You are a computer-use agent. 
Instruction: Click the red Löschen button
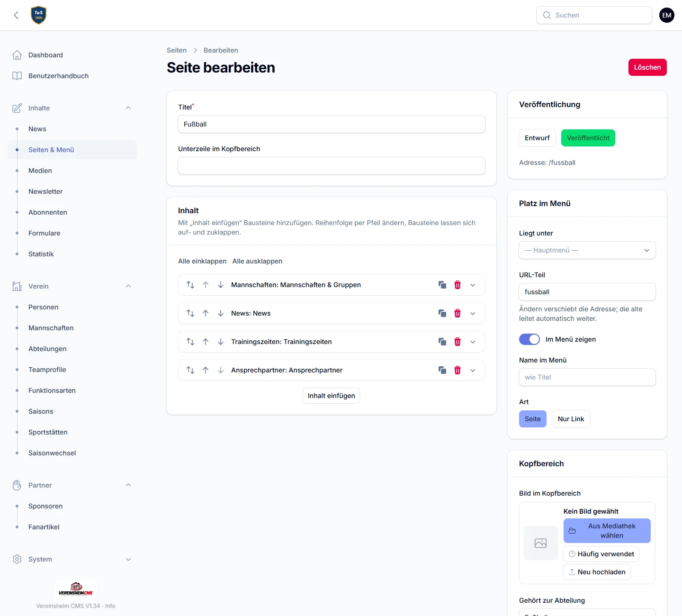coord(647,67)
